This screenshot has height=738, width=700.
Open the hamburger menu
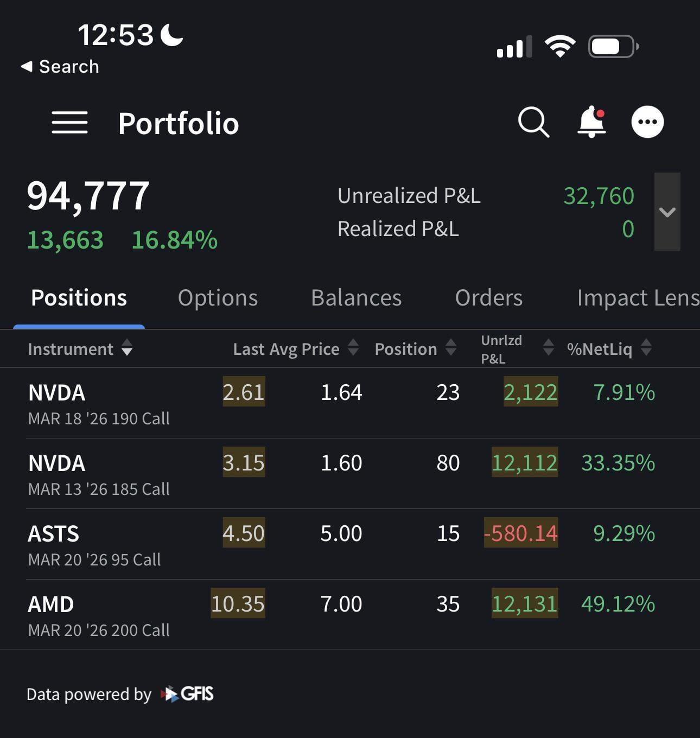click(69, 123)
